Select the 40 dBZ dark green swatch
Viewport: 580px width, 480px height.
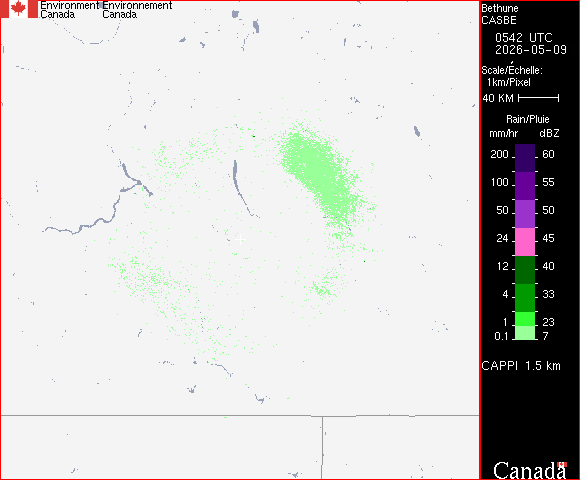click(x=525, y=270)
